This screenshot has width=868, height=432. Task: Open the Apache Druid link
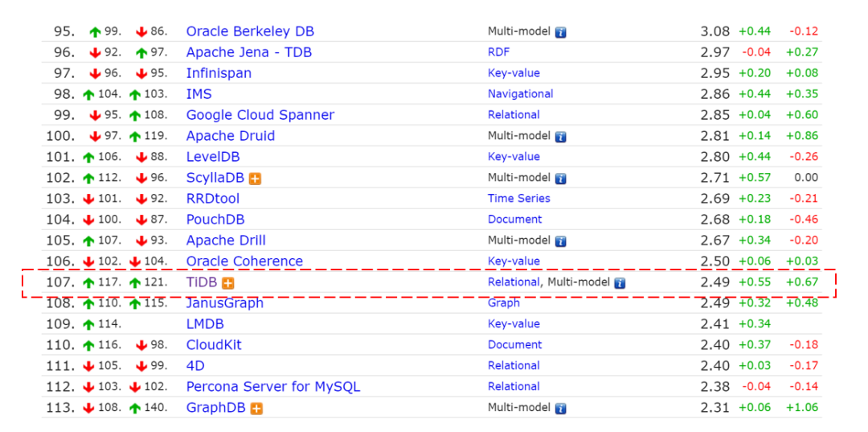click(x=231, y=136)
